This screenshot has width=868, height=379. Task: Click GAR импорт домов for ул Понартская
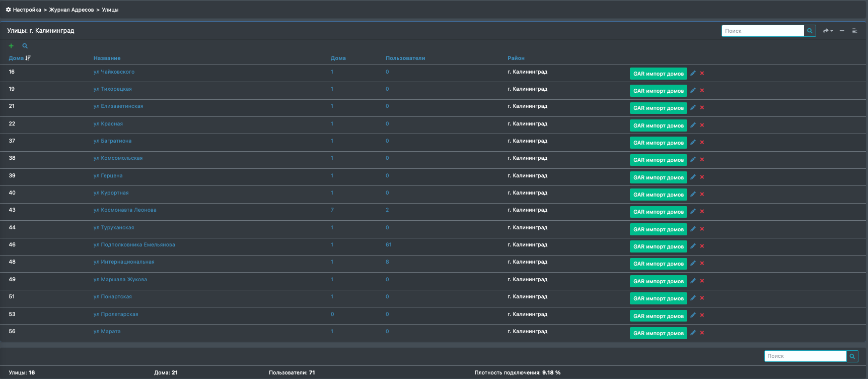click(x=659, y=298)
